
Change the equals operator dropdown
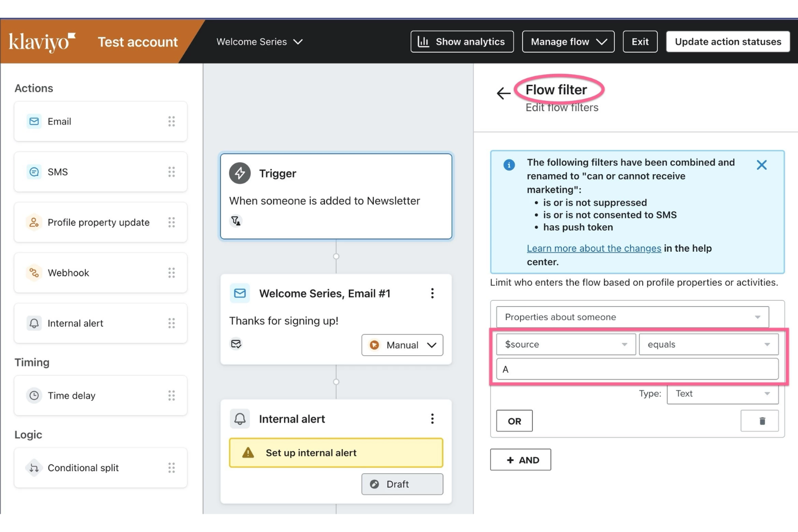click(708, 344)
